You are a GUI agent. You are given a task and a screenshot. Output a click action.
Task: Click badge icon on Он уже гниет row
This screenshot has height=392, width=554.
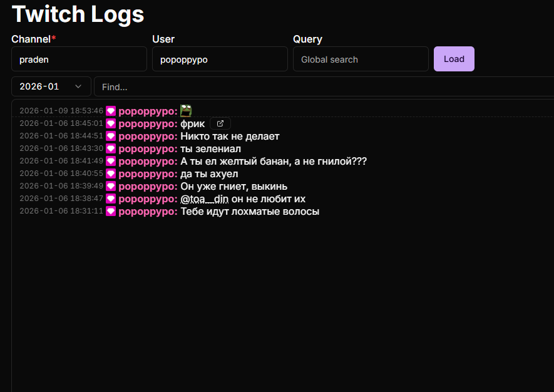pyautogui.click(x=111, y=186)
